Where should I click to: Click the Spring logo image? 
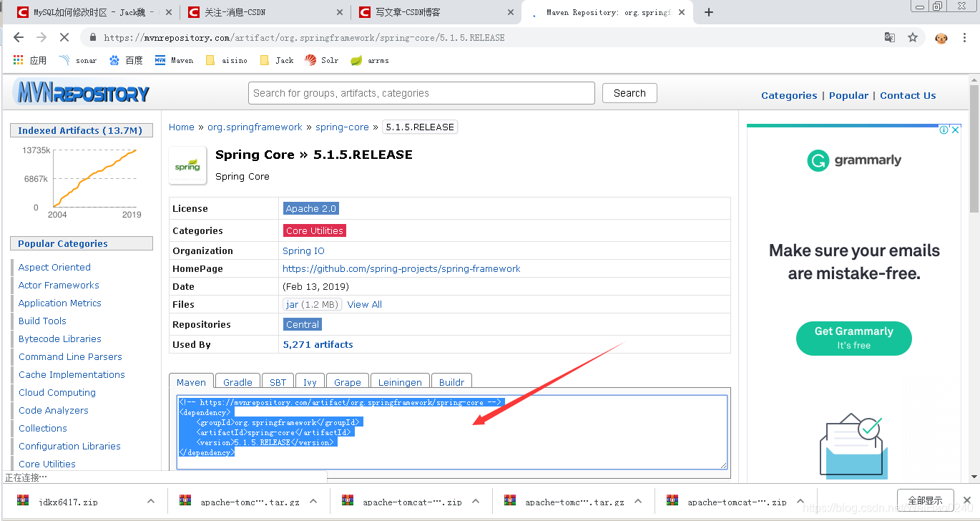pos(188,165)
